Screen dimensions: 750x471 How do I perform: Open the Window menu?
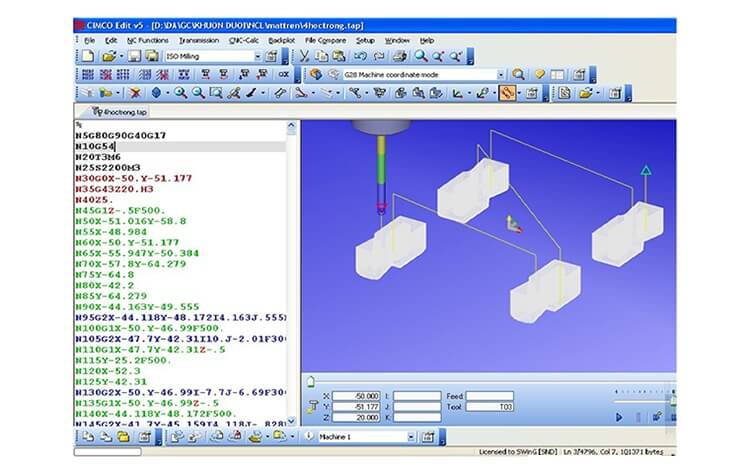coord(397,41)
